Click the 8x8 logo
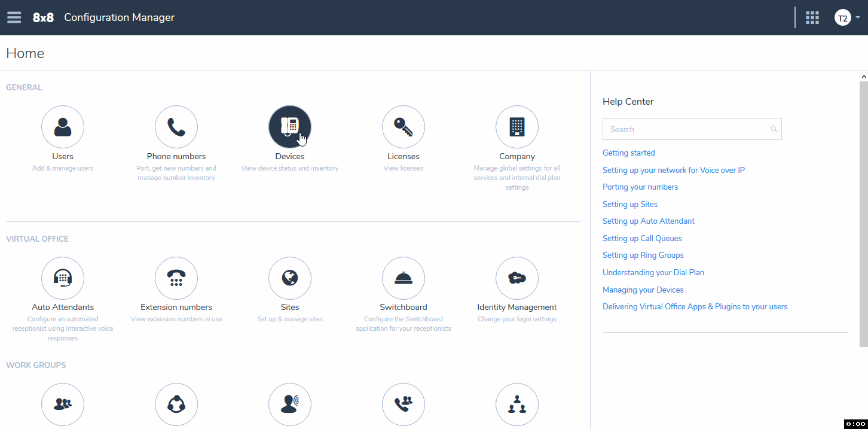The image size is (868, 429). click(43, 17)
